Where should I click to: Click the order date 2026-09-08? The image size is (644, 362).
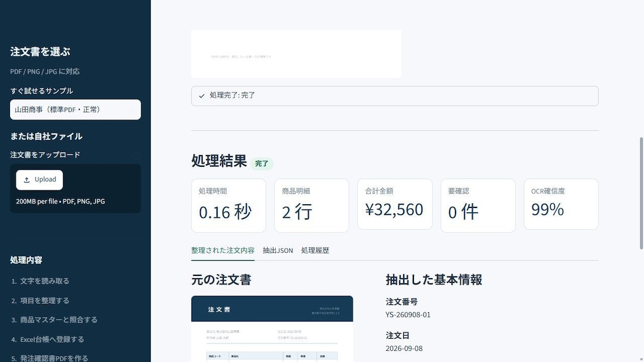[404, 348]
